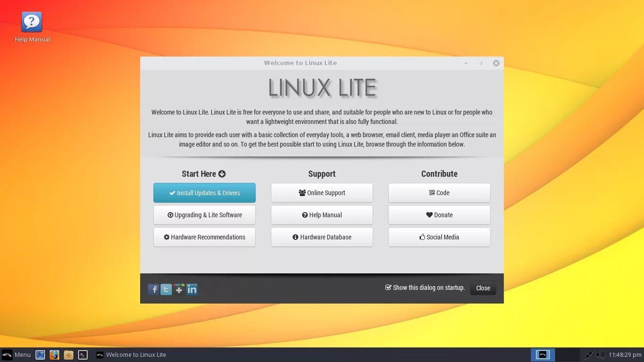Maximize the Welcome to Linux Lite window

[481, 63]
